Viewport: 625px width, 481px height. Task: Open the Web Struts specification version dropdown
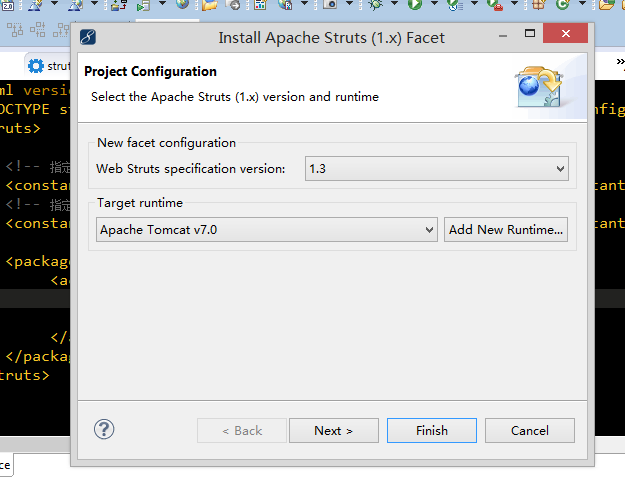436,169
